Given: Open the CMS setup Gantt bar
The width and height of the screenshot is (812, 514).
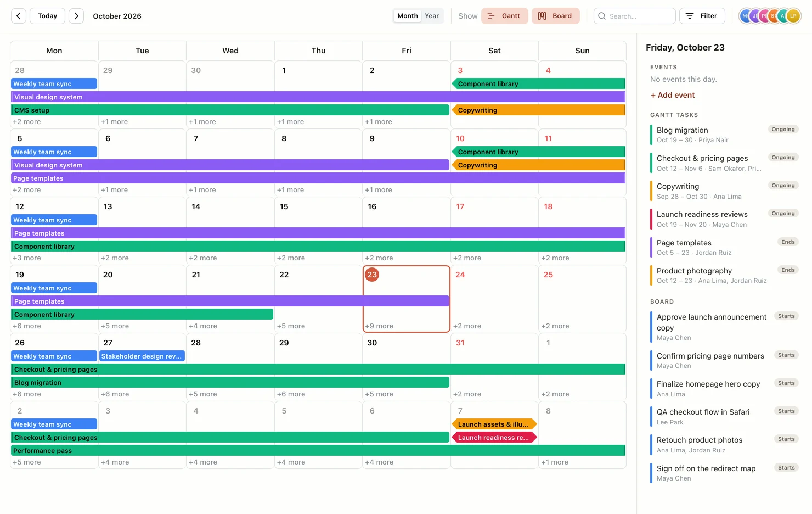Looking at the screenshot, I should tap(230, 110).
